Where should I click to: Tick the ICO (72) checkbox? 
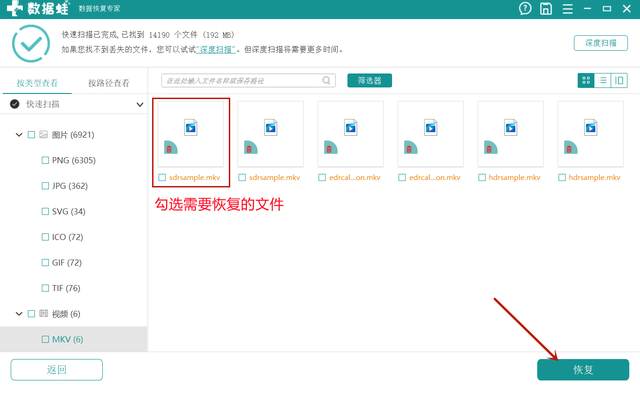[x=45, y=237]
